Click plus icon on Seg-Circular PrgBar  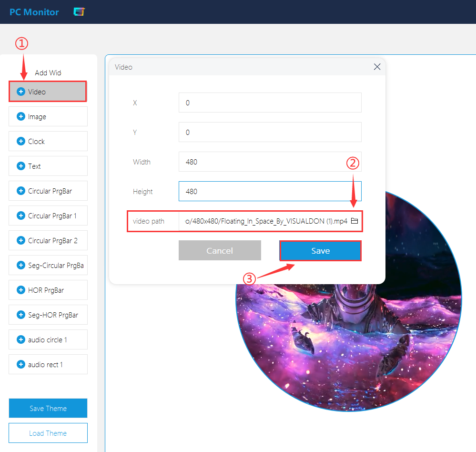pos(20,265)
